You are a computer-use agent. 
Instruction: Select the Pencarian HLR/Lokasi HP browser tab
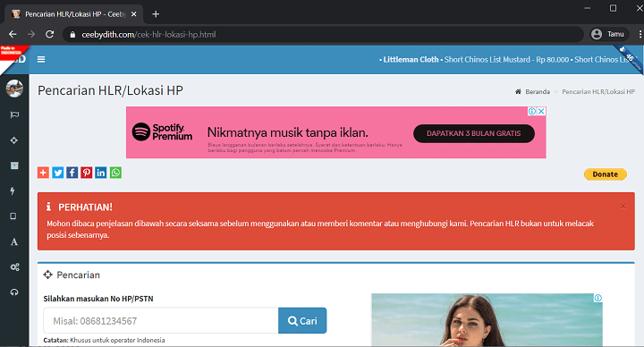pos(74,14)
